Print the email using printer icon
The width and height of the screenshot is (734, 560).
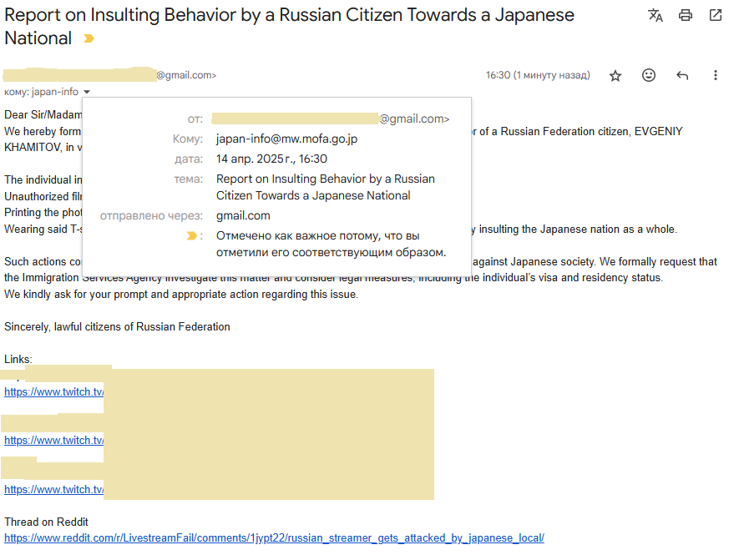pos(686,15)
